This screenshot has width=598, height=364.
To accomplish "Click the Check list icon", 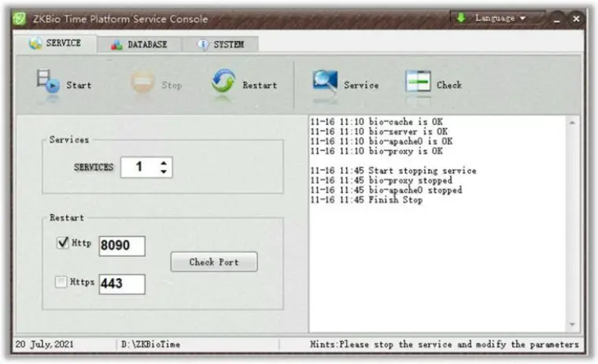I will point(418,81).
